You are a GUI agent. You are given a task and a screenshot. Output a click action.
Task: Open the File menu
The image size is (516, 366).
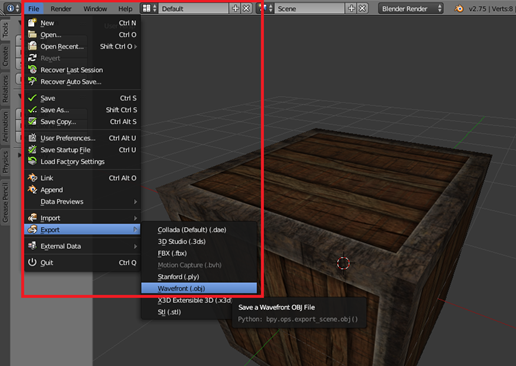point(34,9)
